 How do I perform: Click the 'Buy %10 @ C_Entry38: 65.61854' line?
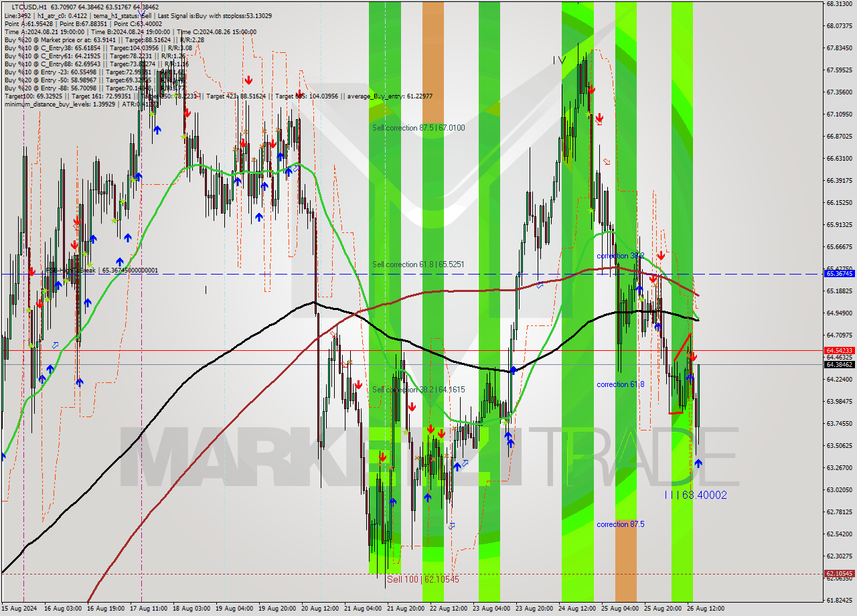(98, 48)
